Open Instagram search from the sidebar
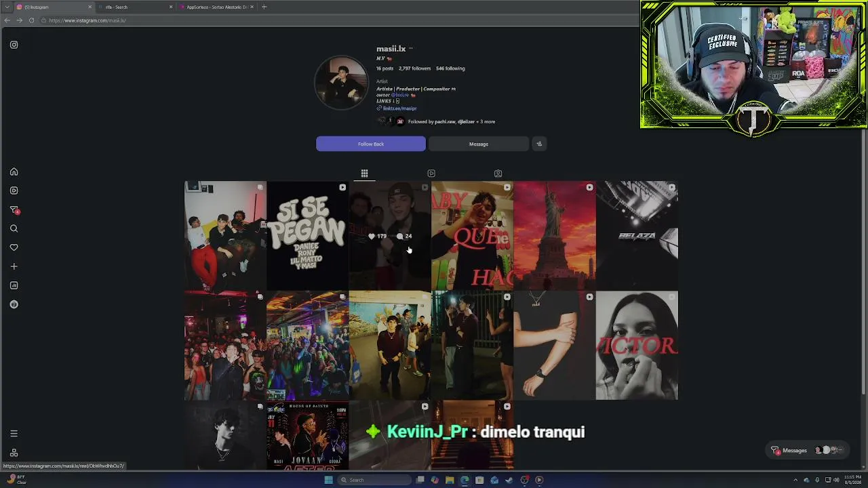The width and height of the screenshot is (868, 488). 14,228
